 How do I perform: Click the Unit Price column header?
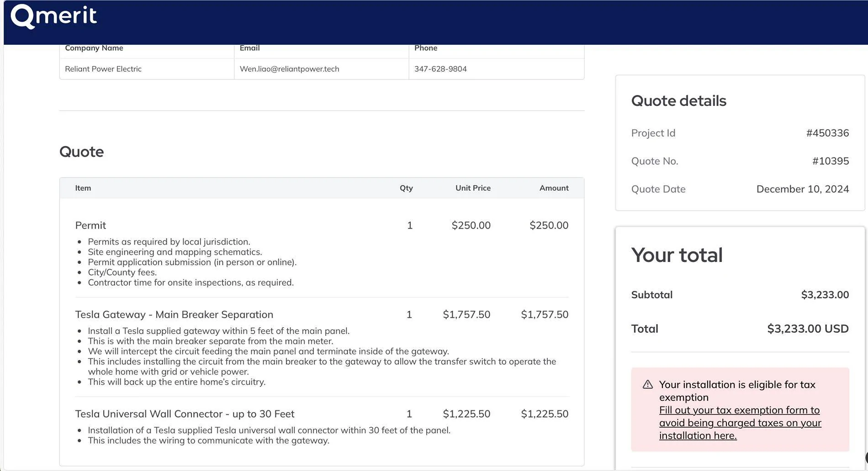tap(473, 188)
